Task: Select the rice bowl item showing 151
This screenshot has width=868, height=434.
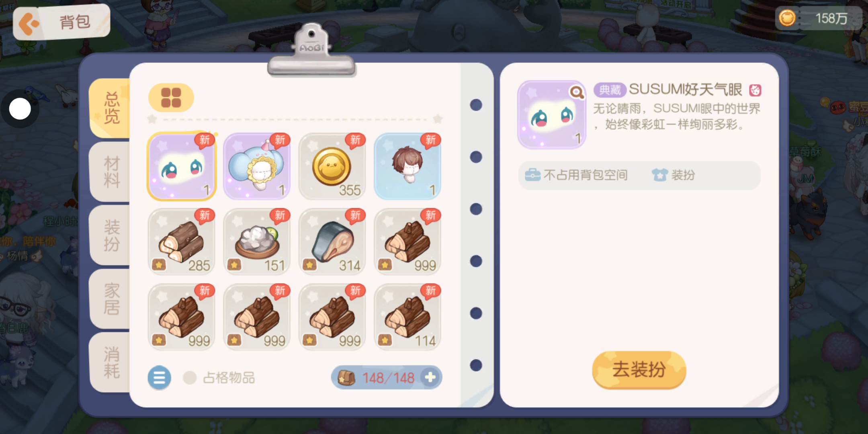Action: tap(257, 242)
